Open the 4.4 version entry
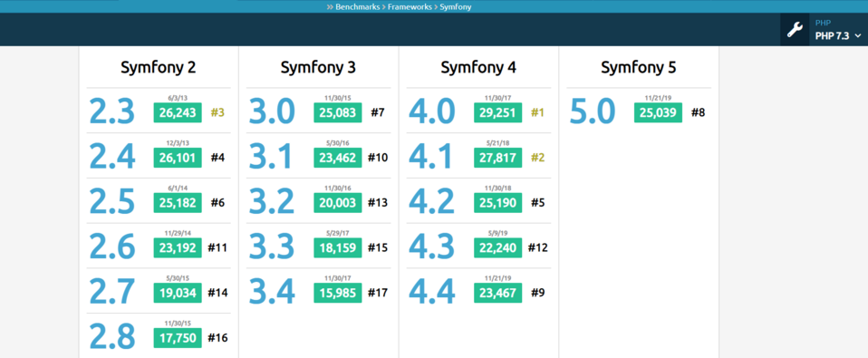This screenshot has height=358, width=868. (432, 292)
